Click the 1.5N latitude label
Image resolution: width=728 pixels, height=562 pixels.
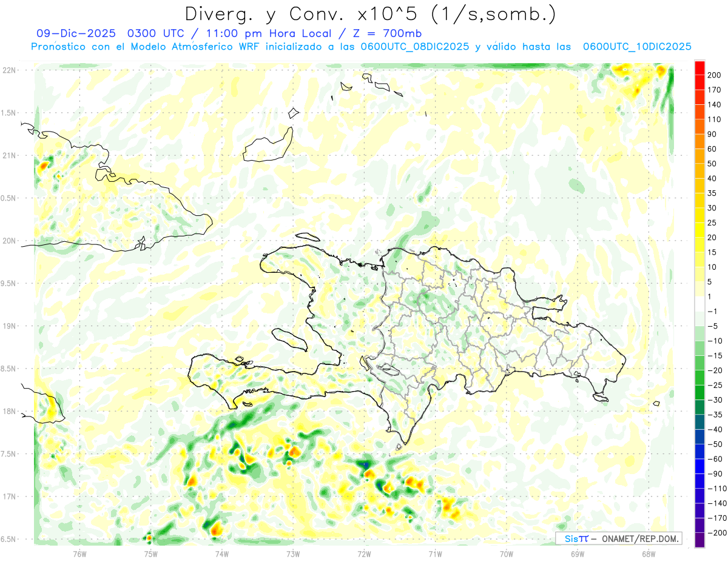[9, 113]
